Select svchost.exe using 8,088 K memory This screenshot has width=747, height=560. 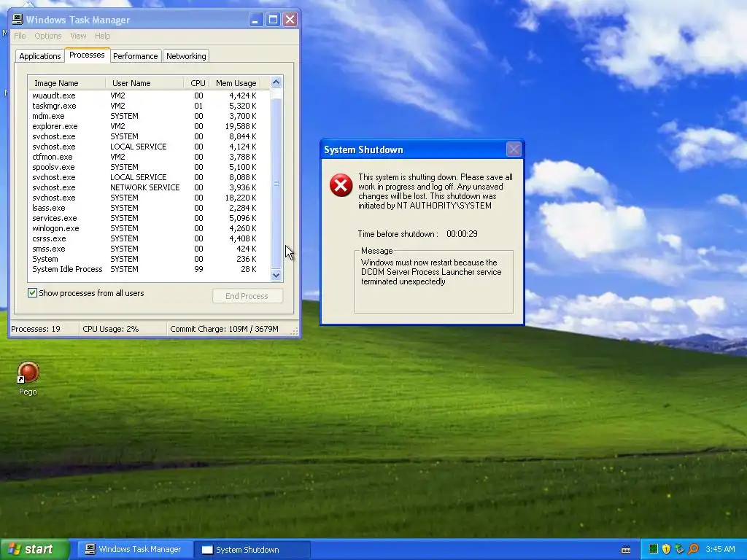coord(149,177)
